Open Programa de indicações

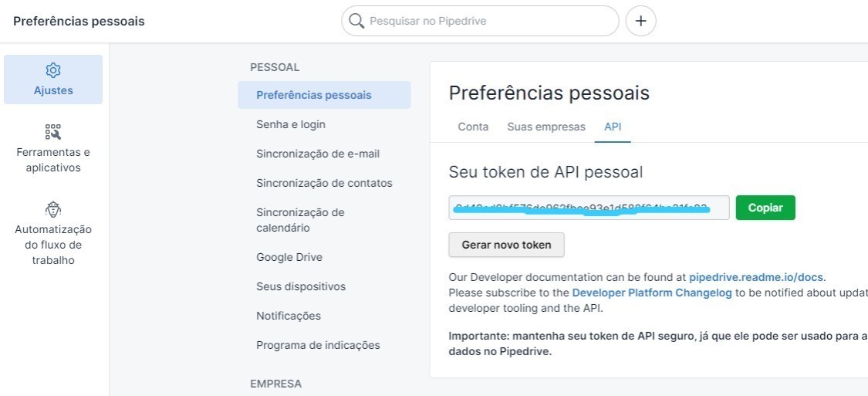[319, 346]
